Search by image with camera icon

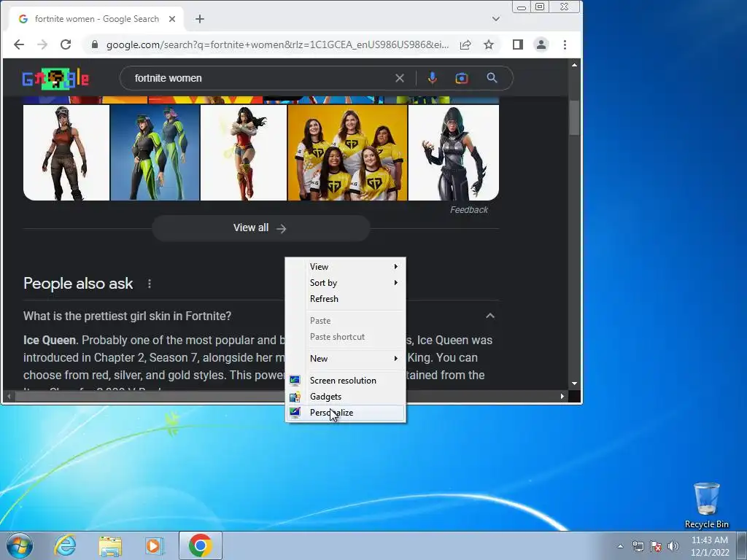click(x=462, y=78)
